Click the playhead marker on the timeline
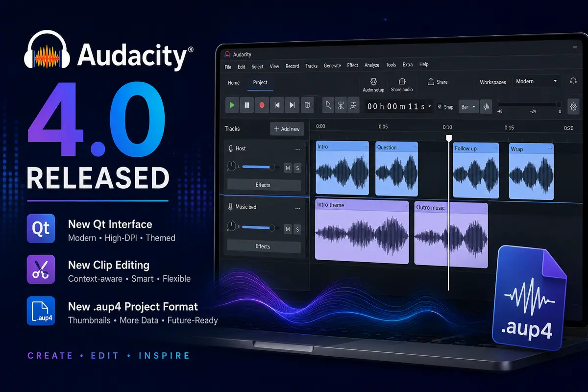Screen dimensions: 588x392 coord(448,139)
